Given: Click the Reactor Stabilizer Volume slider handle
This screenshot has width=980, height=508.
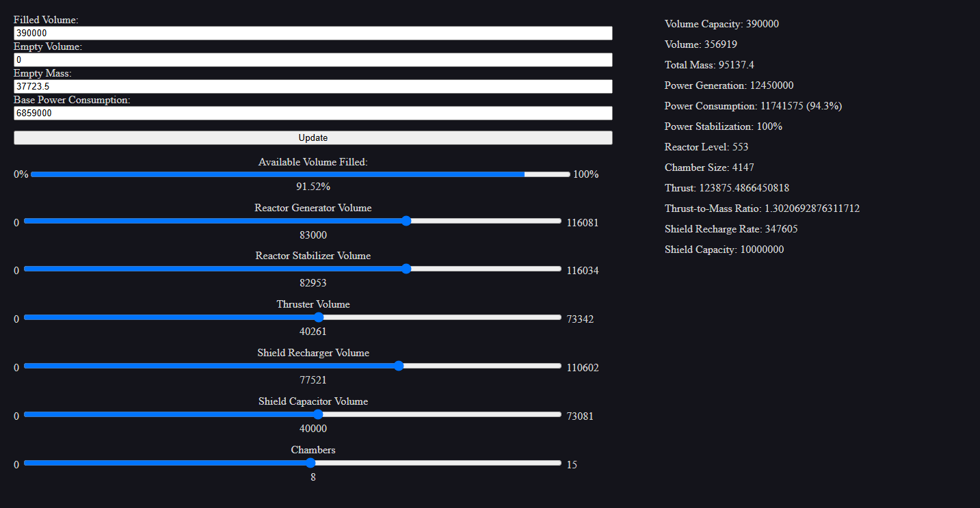Looking at the screenshot, I should 406,269.
